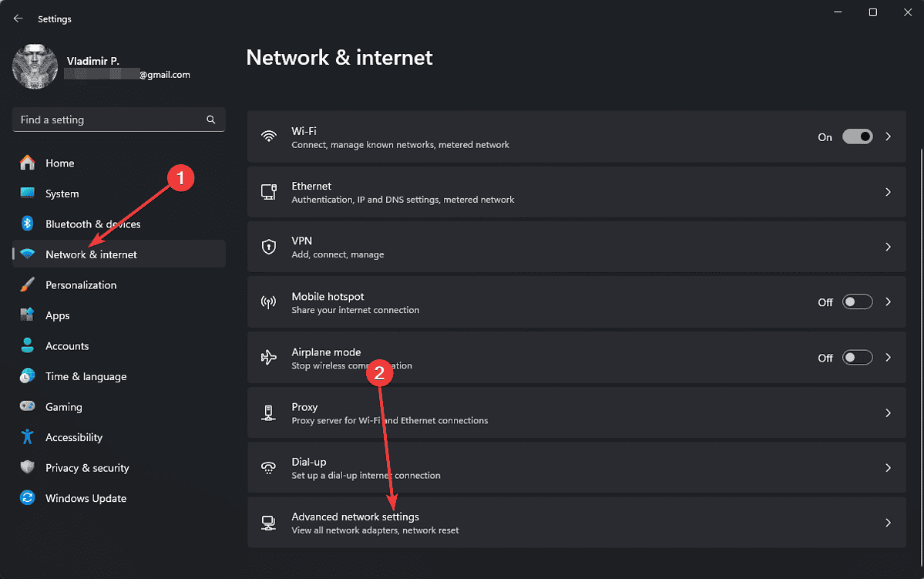Click the Dial-up phone icon

(269, 467)
